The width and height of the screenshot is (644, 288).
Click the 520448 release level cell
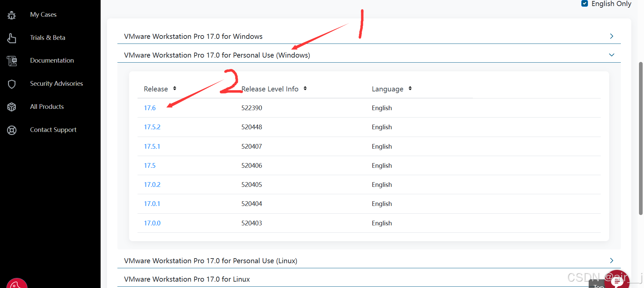(x=252, y=127)
